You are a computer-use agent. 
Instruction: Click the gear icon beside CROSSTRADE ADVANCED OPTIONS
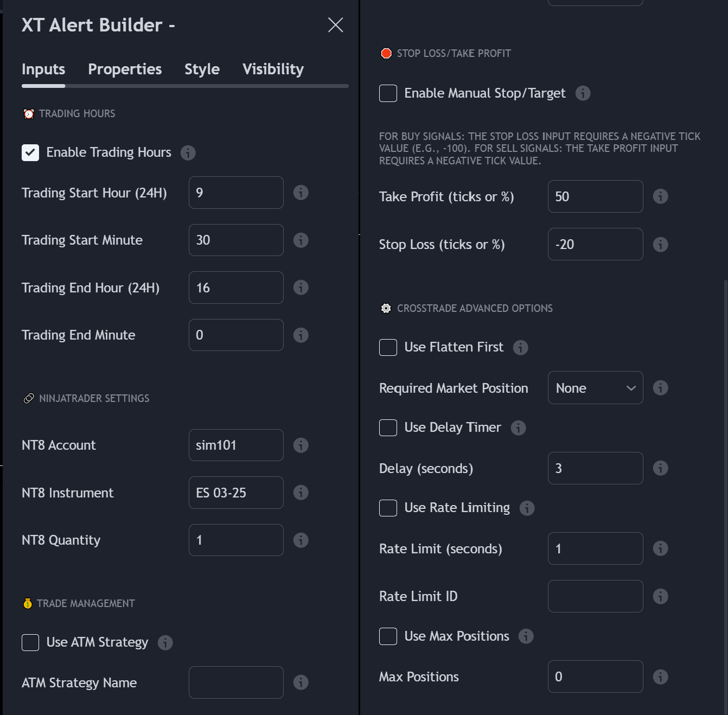[x=386, y=308]
